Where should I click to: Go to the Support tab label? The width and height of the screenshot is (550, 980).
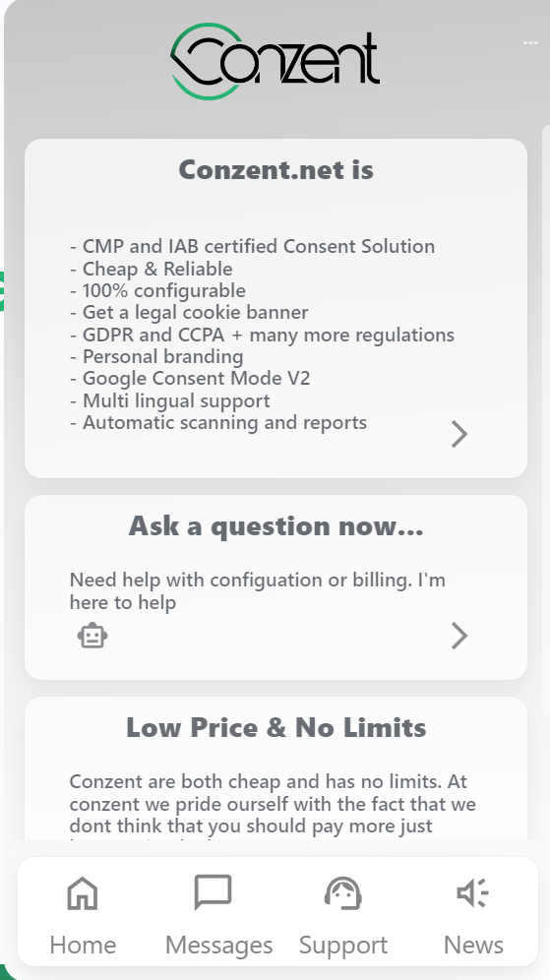point(343,946)
